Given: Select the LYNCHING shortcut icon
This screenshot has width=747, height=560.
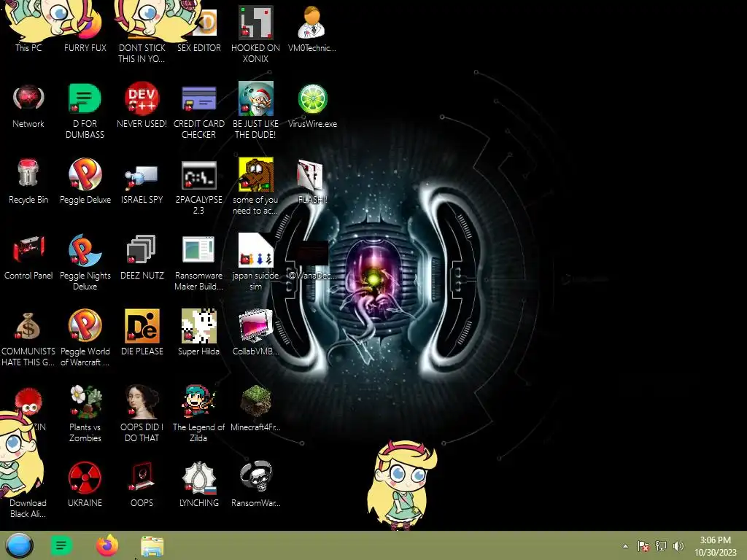Looking at the screenshot, I should coord(198,484).
